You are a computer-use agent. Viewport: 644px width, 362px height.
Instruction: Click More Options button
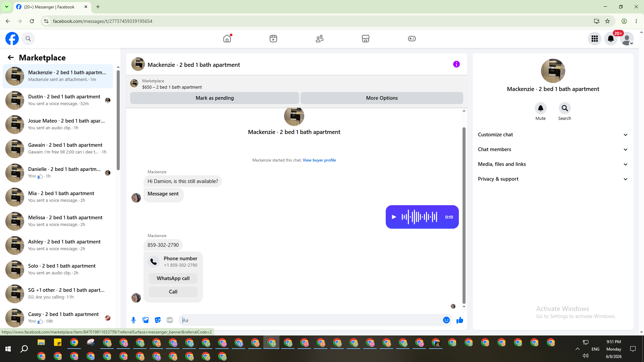point(382,98)
